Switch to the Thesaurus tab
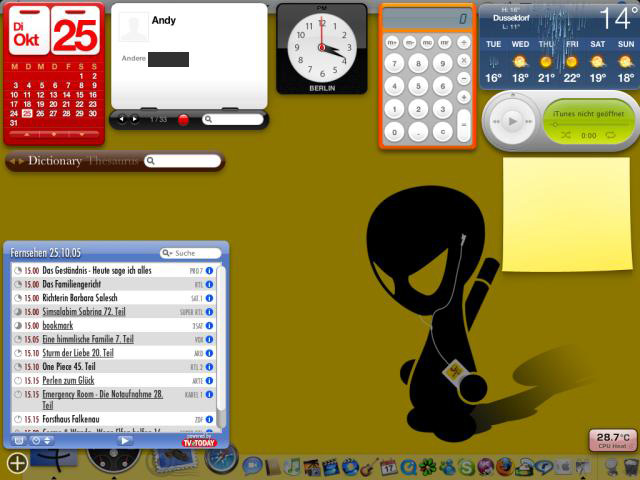 [113, 161]
